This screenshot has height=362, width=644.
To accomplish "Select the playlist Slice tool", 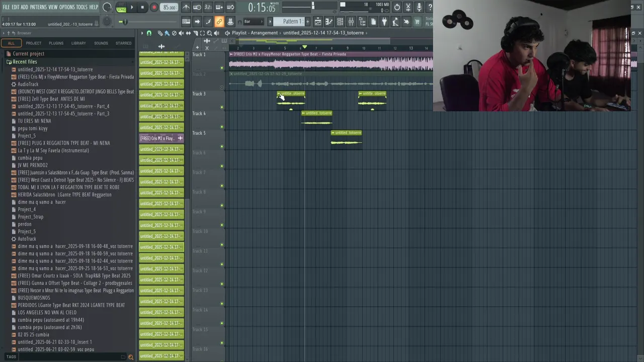I will click(195, 33).
